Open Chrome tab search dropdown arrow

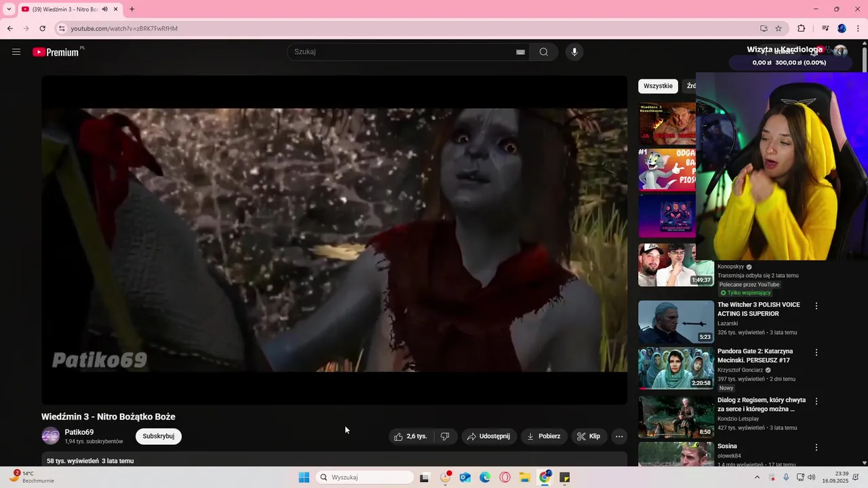pyautogui.click(x=9, y=9)
